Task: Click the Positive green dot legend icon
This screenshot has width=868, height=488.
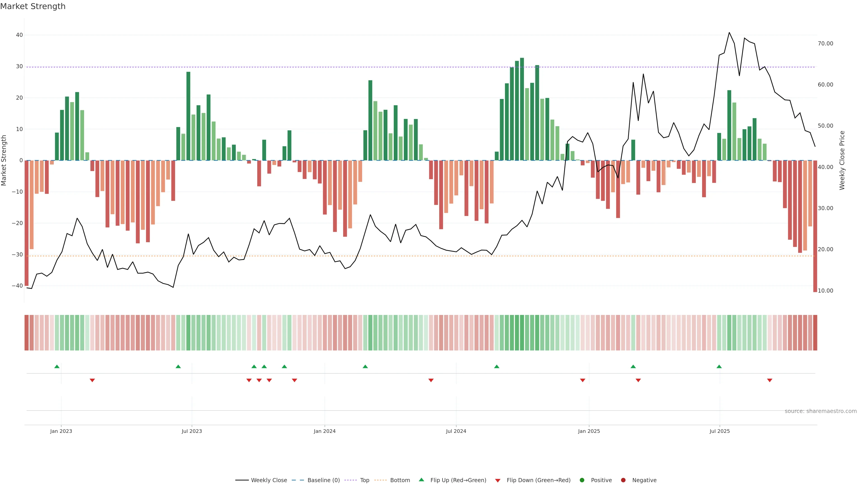Action: pyautogui.click(x=582, y=480)
